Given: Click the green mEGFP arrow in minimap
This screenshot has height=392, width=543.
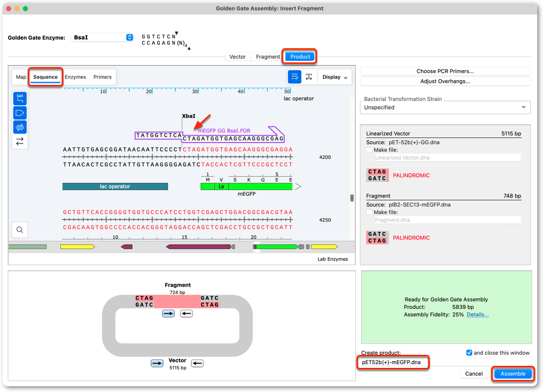Looking at the screenshot, I should (x=276, y=246).
